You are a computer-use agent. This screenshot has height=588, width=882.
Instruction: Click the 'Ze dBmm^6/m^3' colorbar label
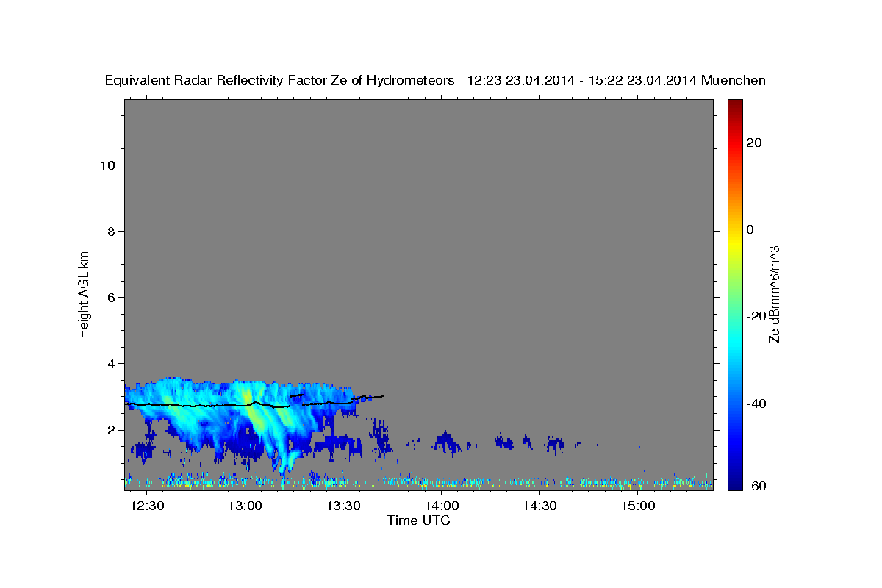pos(774,294)
